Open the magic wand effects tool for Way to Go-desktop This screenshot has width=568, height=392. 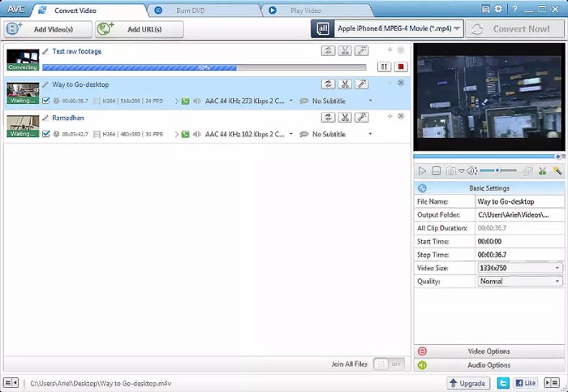pos(362,84)
